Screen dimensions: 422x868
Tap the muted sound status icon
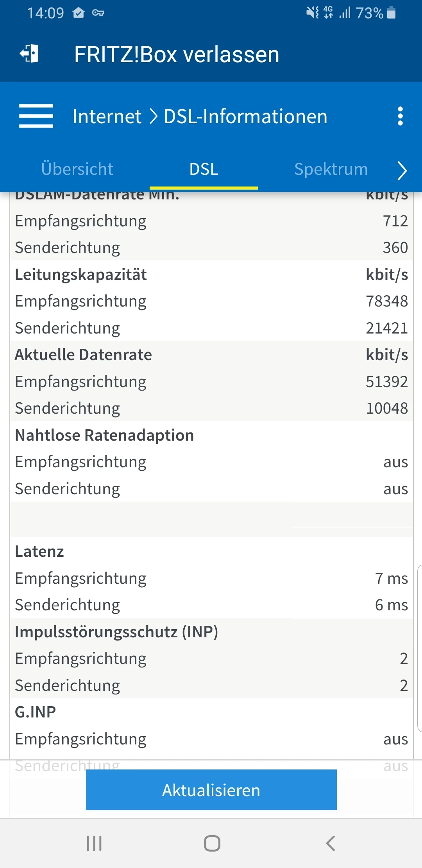(x=312, y=13)
